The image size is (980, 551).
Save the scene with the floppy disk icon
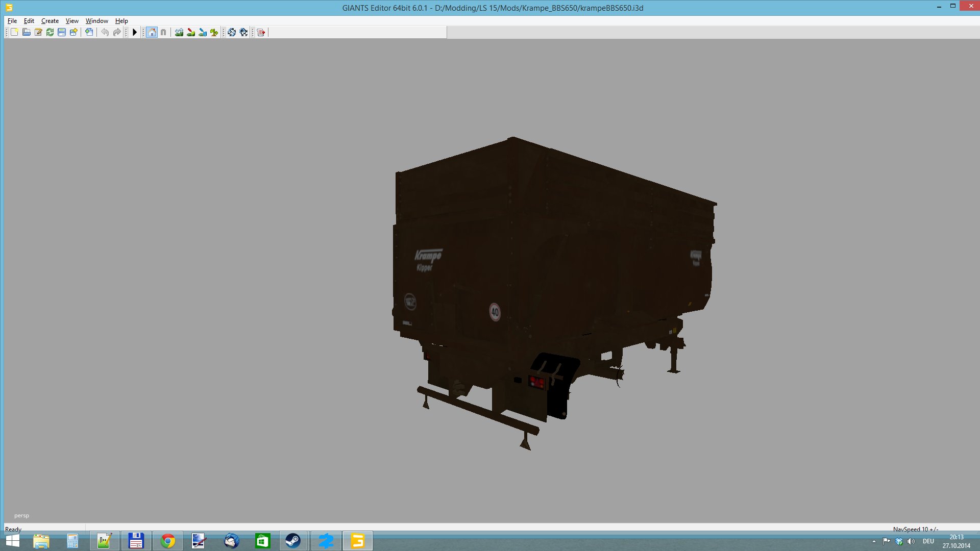(62, 32)
